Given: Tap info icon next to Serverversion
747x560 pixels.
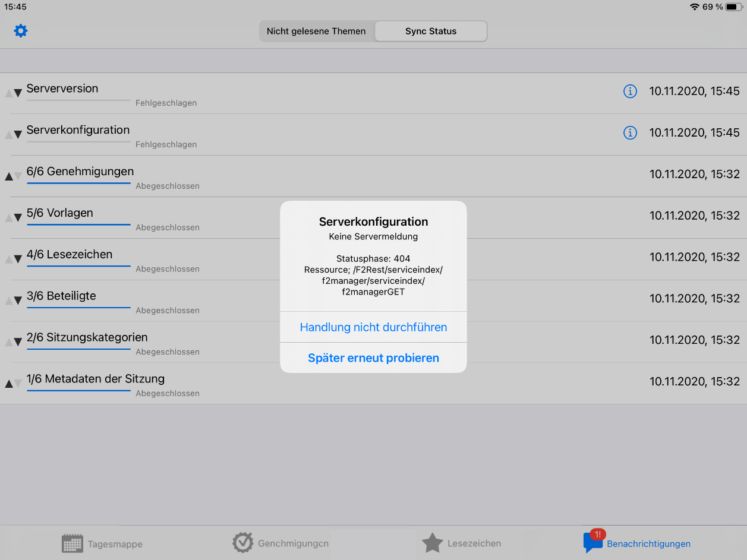Looking at the screenshot, I should pyautogui.click(x=630, y=91).
